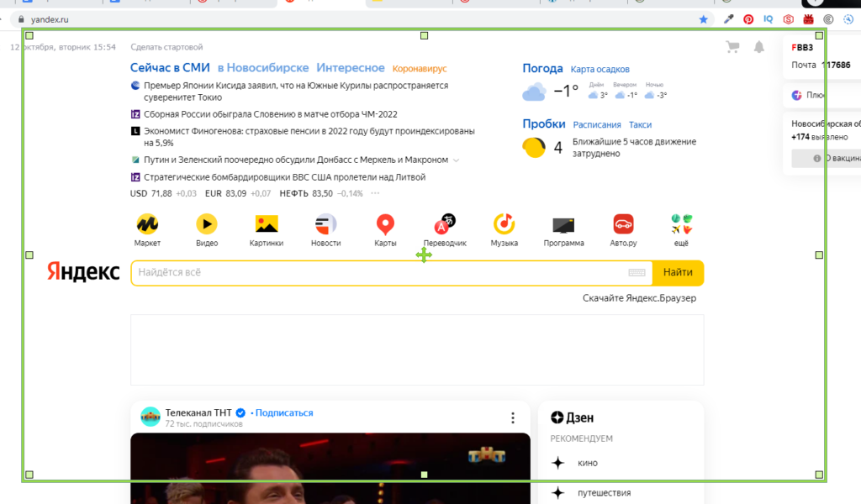The width and height of the screenshot is (861, 504).
Task: Click the current temperature −1°
Action: tap(566, 91)
